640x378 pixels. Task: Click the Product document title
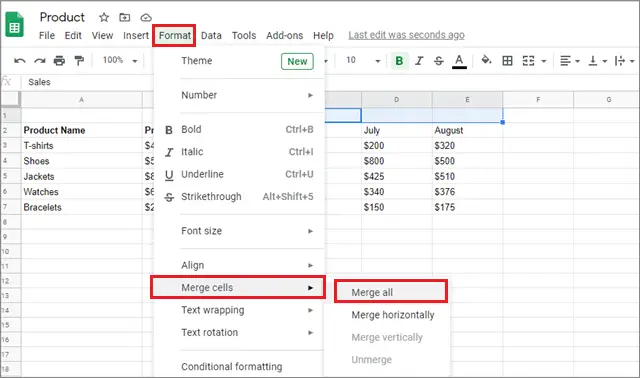click(62, 17)
